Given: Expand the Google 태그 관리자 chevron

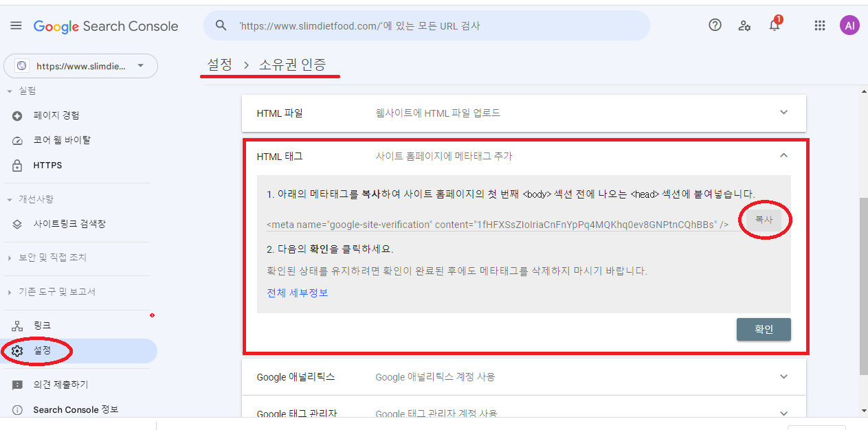Looking at the screenshot, I should pos(783,414).
